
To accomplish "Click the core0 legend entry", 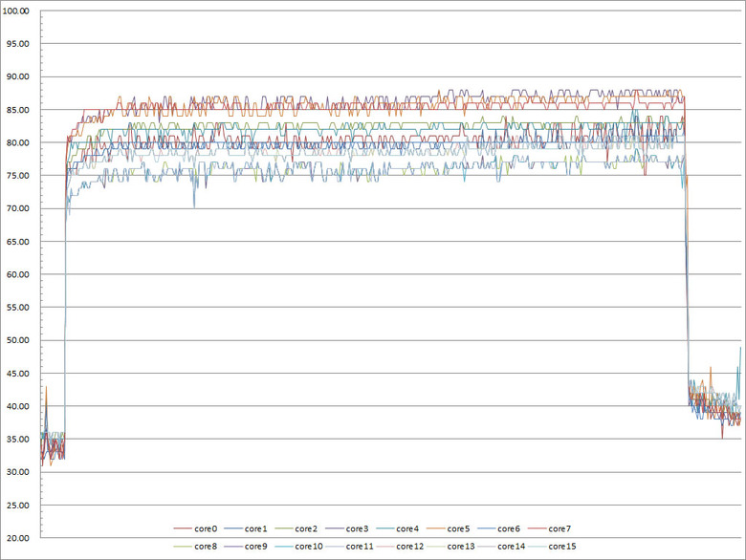I will [195, 528].
